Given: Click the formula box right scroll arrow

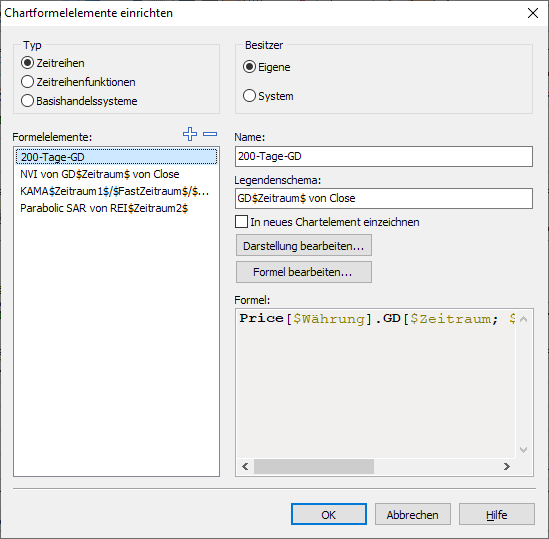Looking at the screenshot, I should [507, 467].
